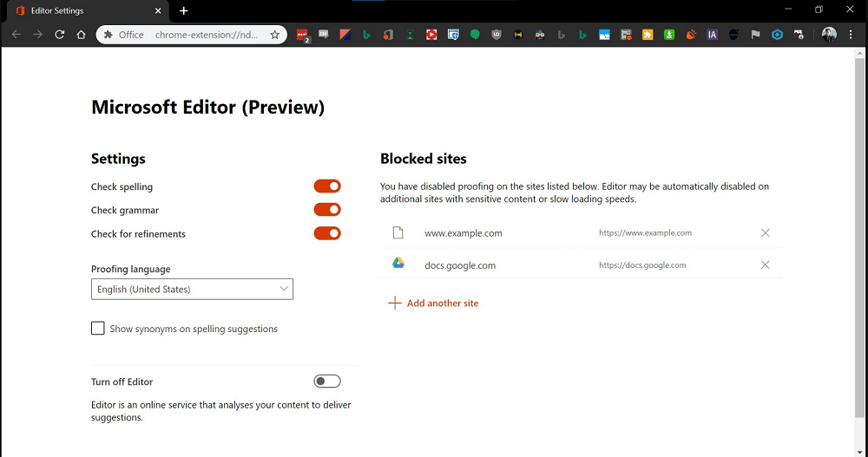This screenshot has width=868, height=457.
Task: Open the green chat bubble extension
Action: [475, 35]
